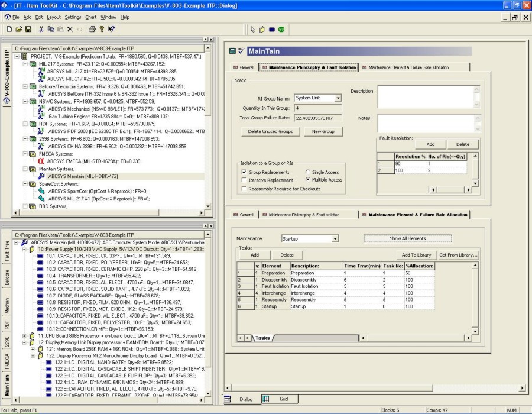Collapse the FMECA Systems tree node
Image resolution: width=532 pixels, height=414 pixels.
[x=25, y=154]
